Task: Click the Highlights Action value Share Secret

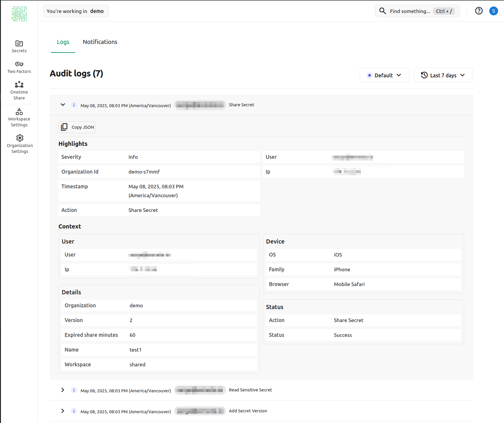Action: [x=143, y=210]
